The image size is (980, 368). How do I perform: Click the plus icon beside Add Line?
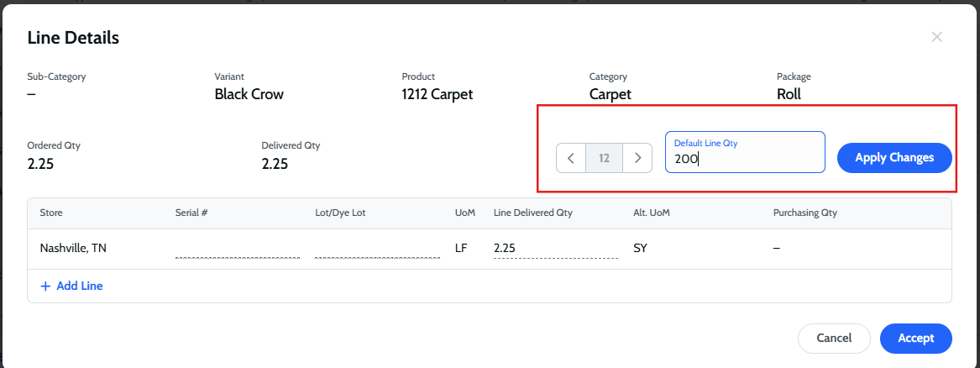(45, 287)
